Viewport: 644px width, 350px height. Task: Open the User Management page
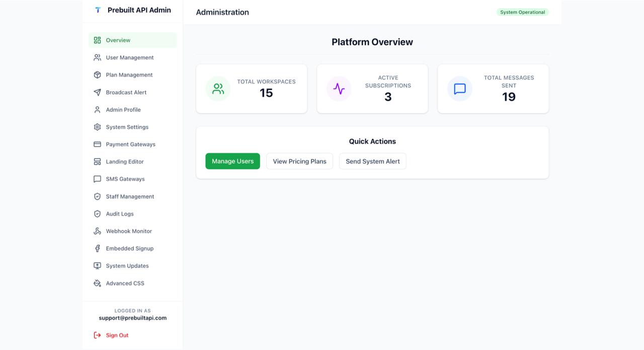[129, 57]
